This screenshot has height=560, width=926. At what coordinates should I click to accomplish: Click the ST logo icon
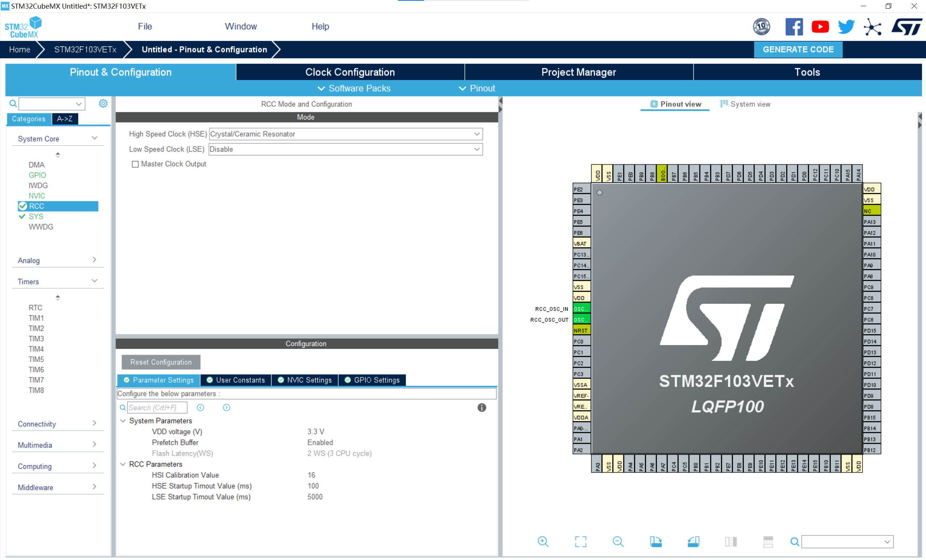coord(907,27)
